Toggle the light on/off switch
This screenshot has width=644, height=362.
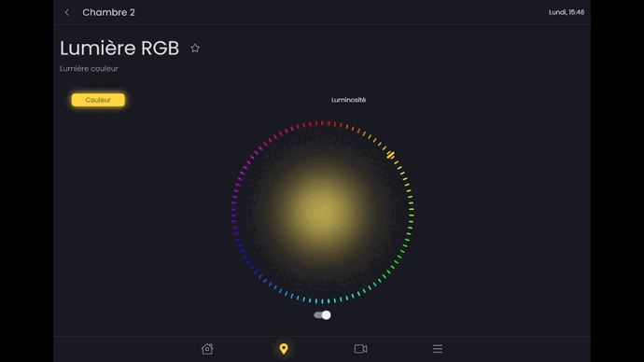[322, 314]
